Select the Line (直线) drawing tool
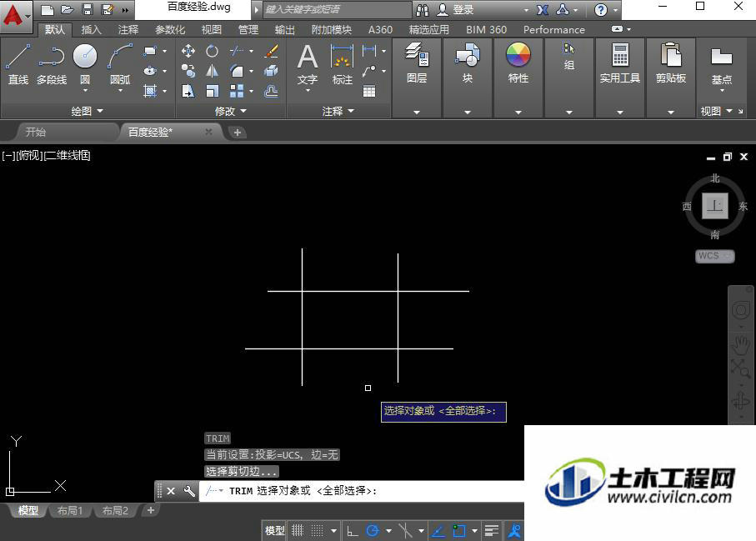This screenshot has width=756, height=541. (18, 64)
